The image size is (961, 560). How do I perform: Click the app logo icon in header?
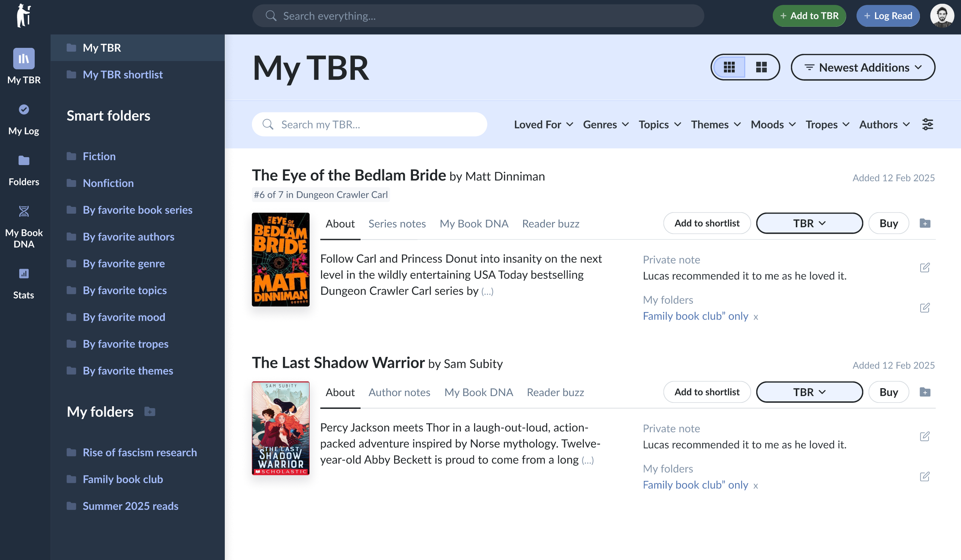click(24, 15)
